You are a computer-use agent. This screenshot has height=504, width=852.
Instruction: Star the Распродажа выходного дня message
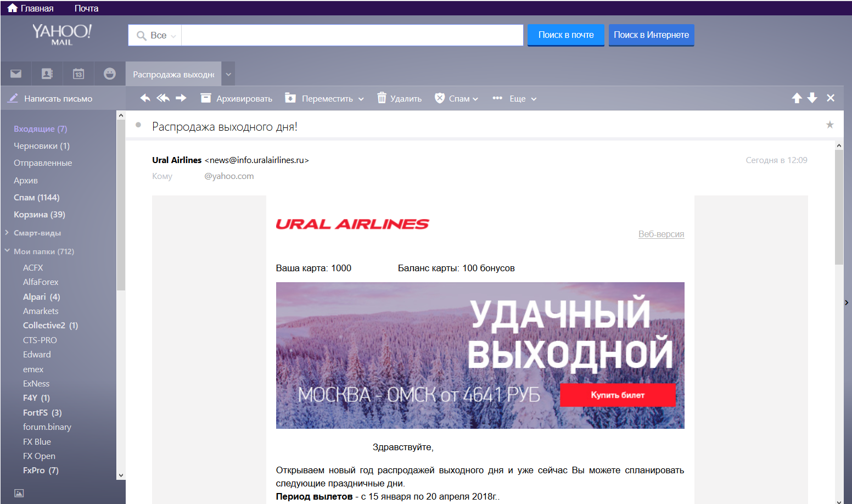tap(830, 125)
